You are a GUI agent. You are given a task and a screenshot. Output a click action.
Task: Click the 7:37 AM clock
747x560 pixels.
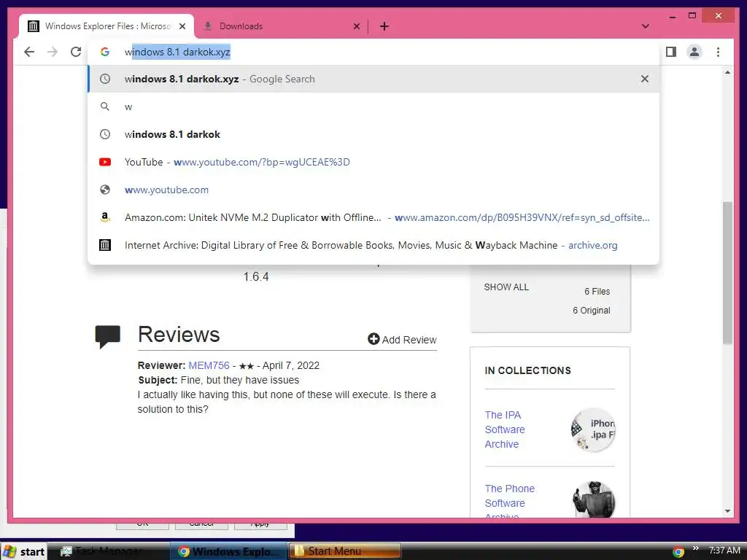pyautogui.click(x=724, y=551)
